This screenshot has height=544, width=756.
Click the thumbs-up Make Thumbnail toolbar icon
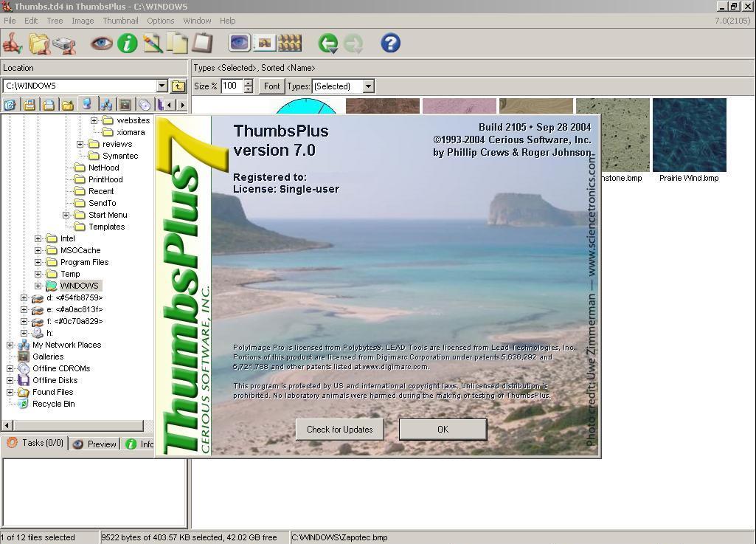[13, 44]
